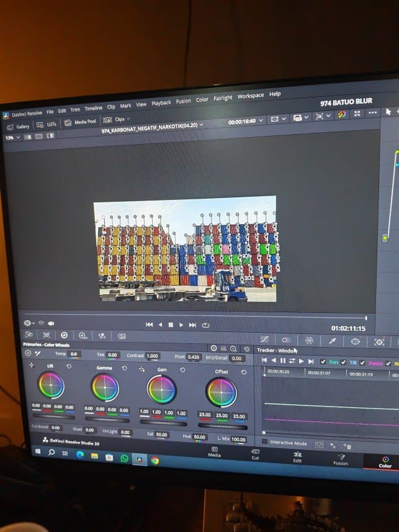Open the Curves palette icon
This screenshot has height=532, width=399.
pos(264,340)
